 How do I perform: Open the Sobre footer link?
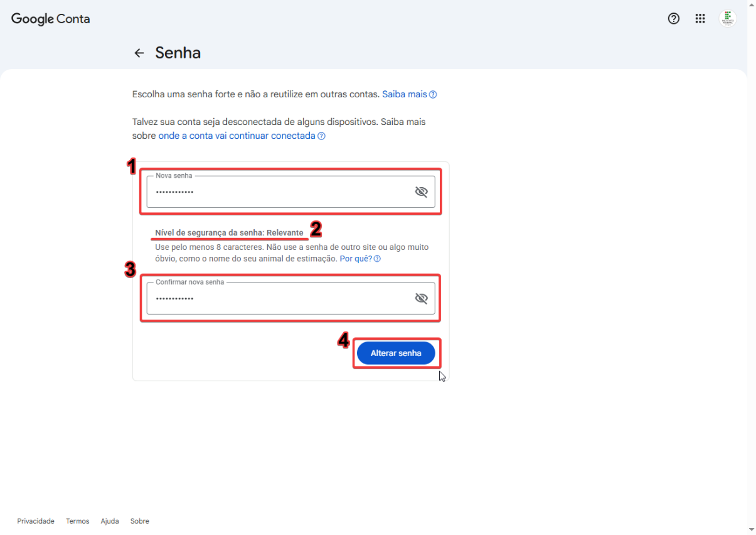pyautogui.click(x=140, y=521)
